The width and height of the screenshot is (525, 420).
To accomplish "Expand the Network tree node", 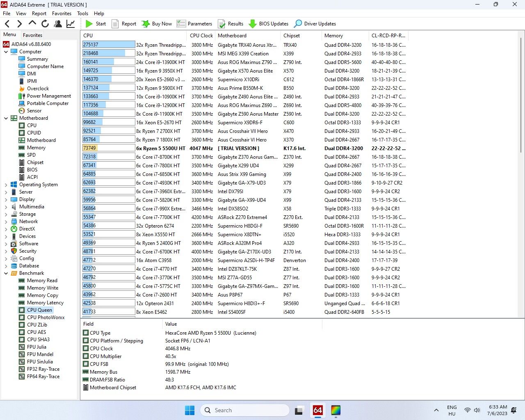I will click(x=6, y=221).
